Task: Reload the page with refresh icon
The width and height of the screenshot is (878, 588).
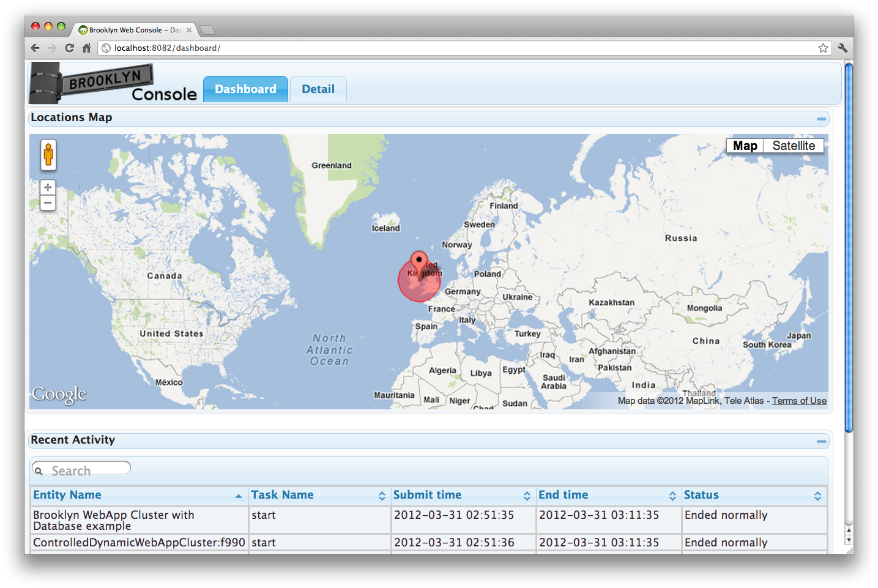Action: coord(69,48)
